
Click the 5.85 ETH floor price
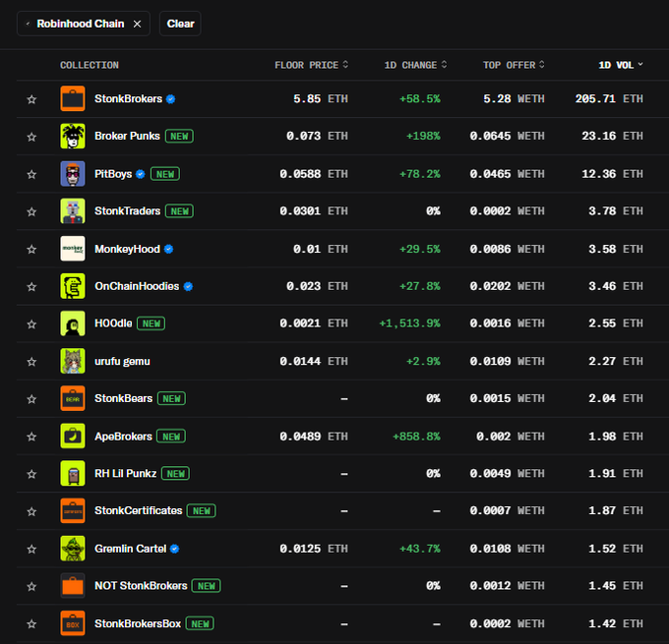[321, 99]
